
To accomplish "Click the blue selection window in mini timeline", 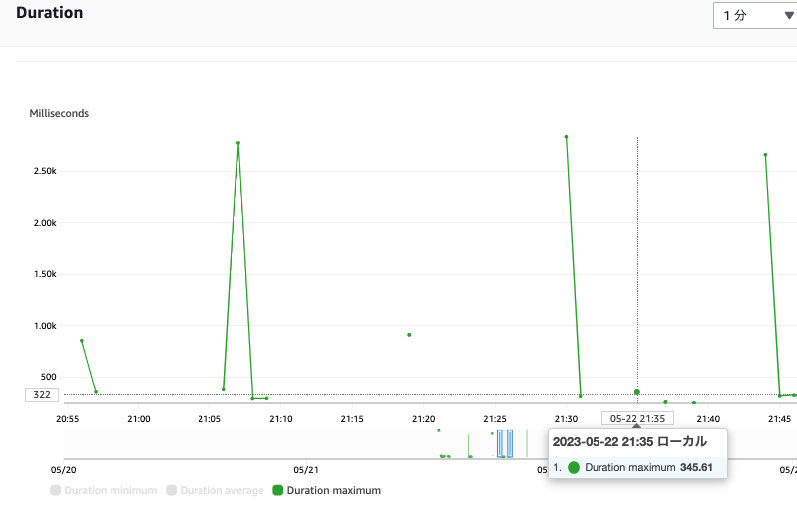I will coord(505,444).
